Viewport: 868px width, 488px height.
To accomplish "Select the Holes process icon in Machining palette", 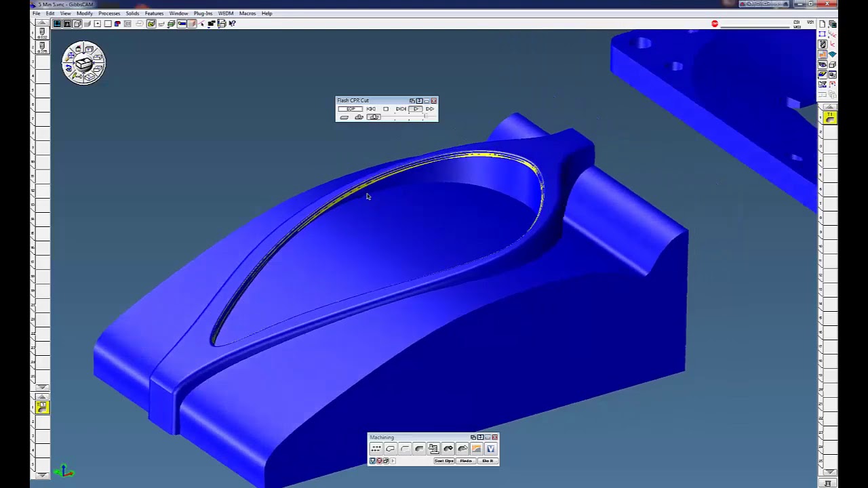I will point(375,449).
